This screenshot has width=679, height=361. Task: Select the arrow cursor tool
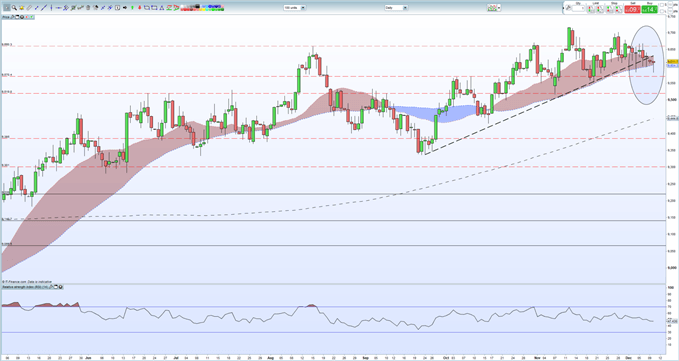[x=6, y=8]
